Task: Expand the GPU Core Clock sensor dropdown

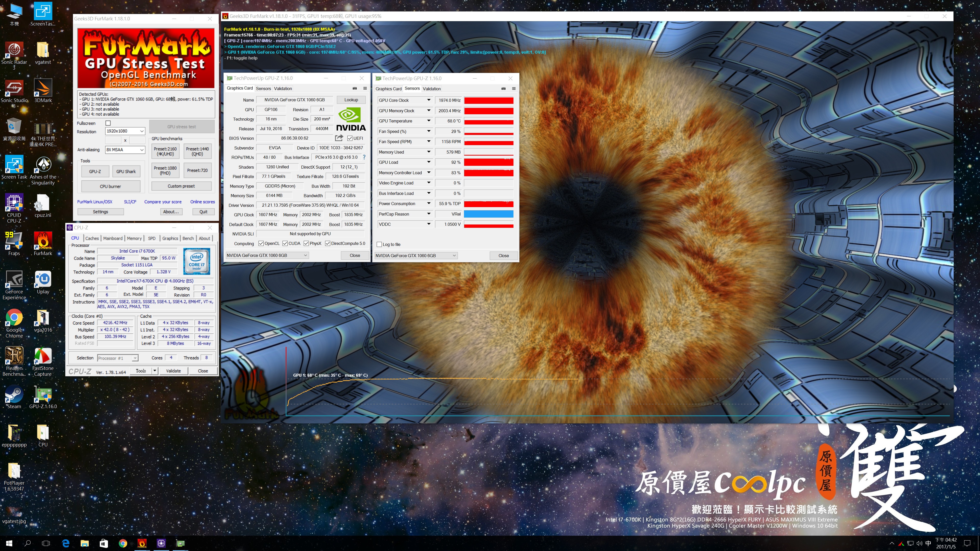Action: pyautogui.click(x=429, y=100)
